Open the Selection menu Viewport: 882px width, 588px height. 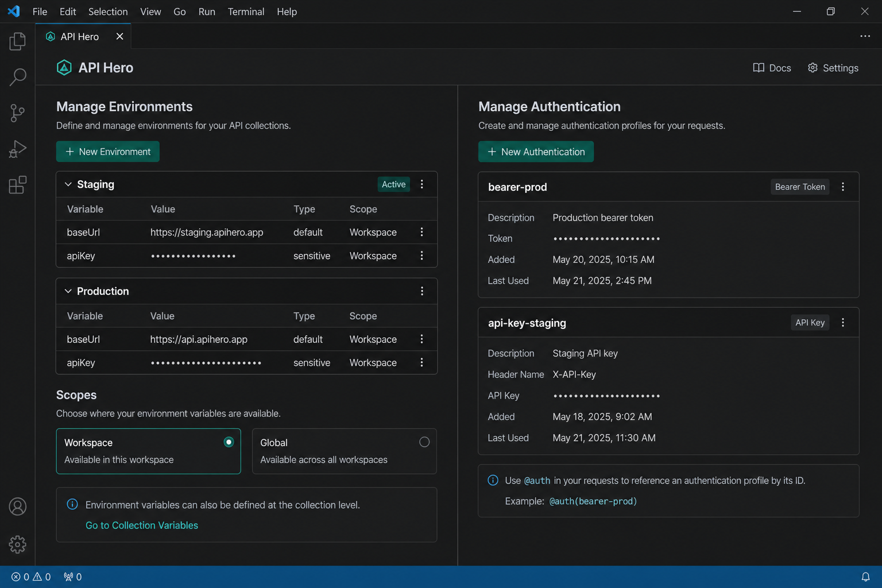108,11
